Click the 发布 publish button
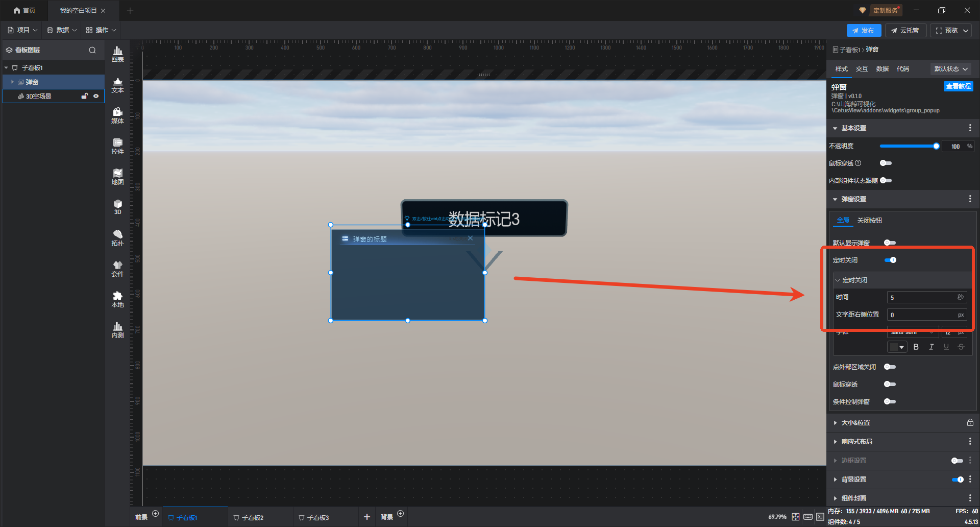980x527 pixels. pos(863,31)
